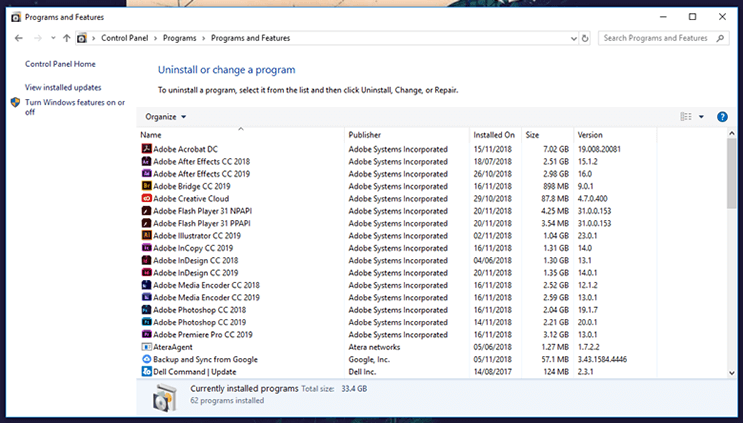Open the Organize dropdown menu

point(165,117)
